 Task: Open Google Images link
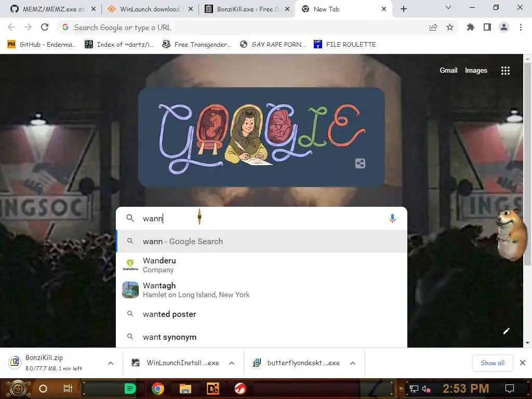pos(476,70)
